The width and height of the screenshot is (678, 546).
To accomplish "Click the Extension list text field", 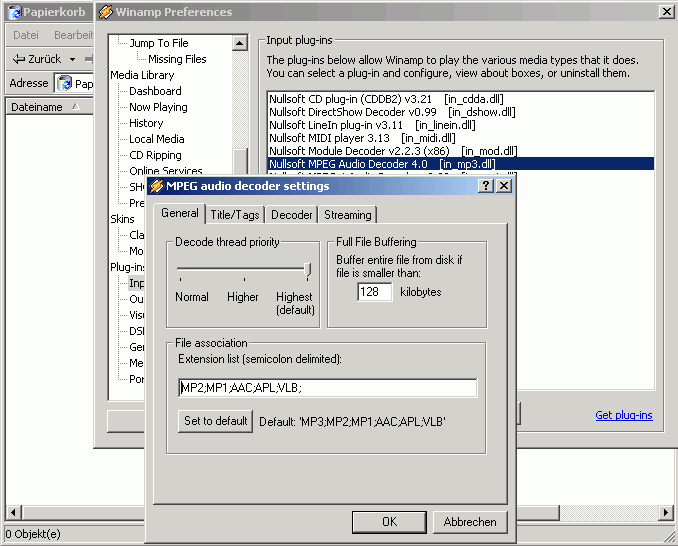I will 327,388.
